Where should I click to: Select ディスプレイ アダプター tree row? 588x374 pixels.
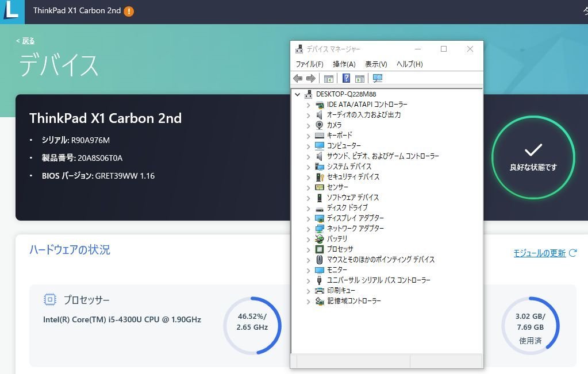point(355,218)
